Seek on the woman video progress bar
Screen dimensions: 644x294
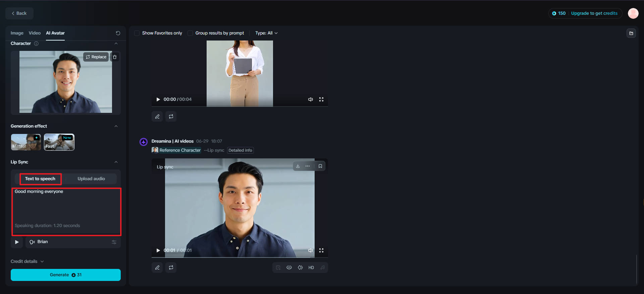click(x=240, y=106)
